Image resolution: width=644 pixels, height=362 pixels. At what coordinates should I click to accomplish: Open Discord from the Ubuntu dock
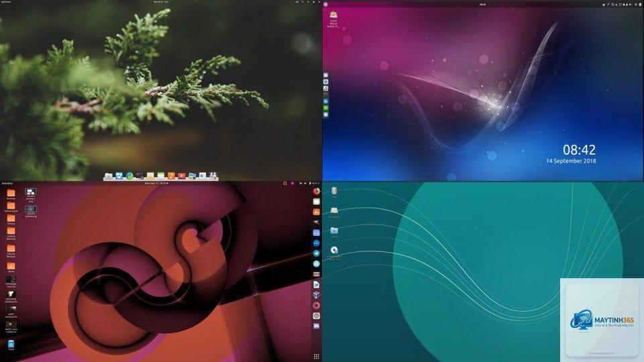coord(316,326)
